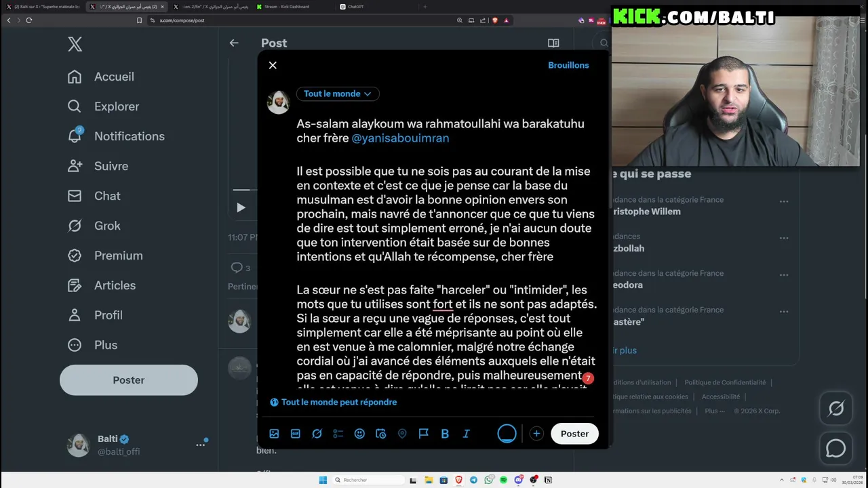Toggle bold text formatting
Viewport: 868px width, 488px height.
click(x=445, y=434)
